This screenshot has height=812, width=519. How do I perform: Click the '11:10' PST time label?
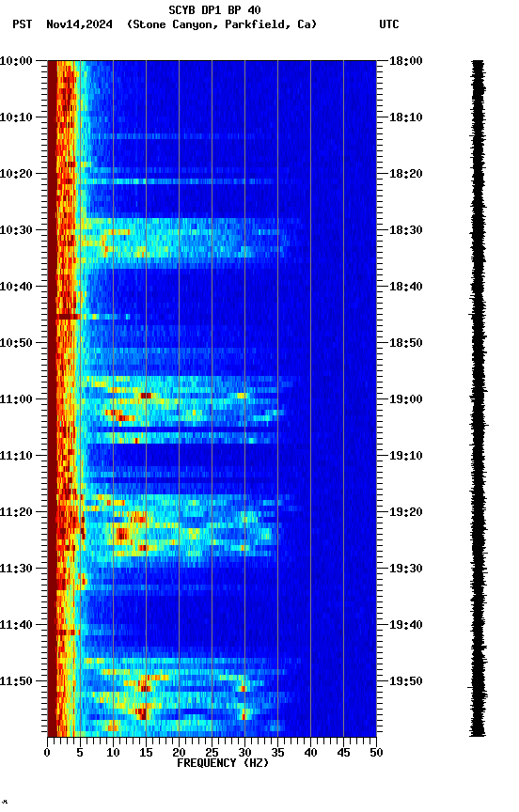coord(16,456)
